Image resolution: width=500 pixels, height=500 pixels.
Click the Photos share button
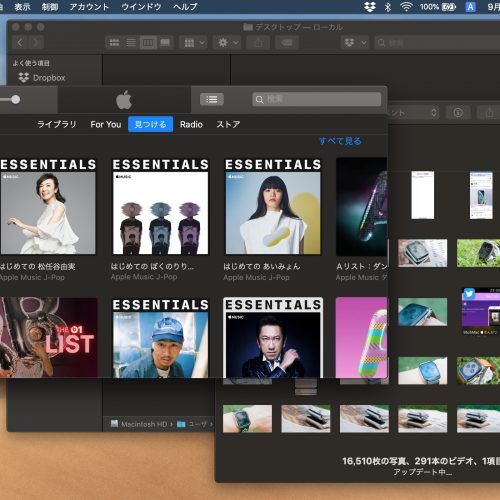pos(489,113)
